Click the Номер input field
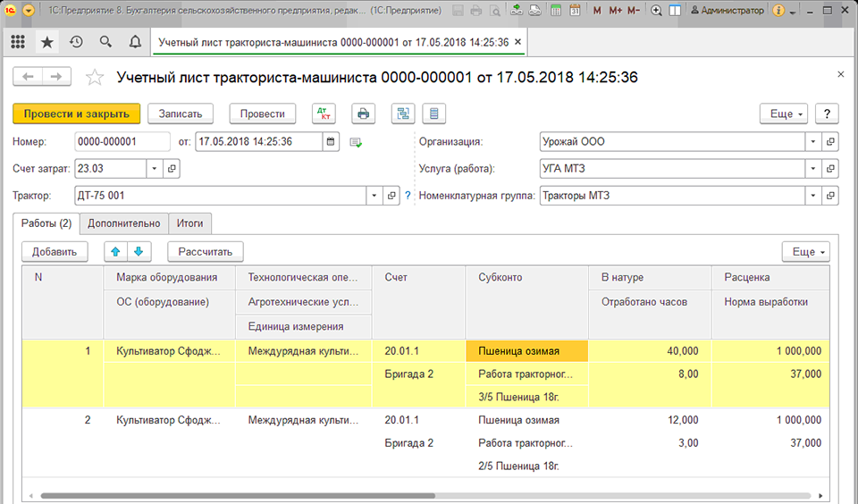Viewport: 858px width, 504px height. pyautogui.click(x=122, y=142)
